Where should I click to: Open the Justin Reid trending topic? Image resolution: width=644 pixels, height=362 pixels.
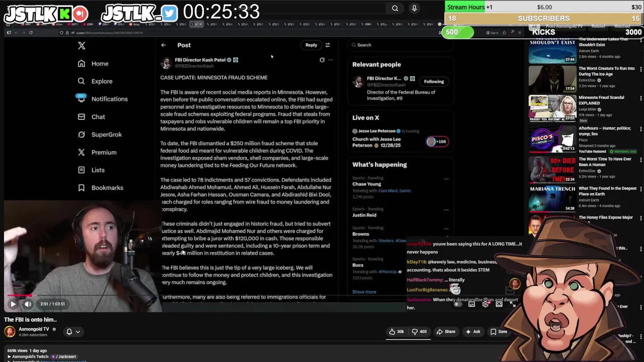coord(364,215)
